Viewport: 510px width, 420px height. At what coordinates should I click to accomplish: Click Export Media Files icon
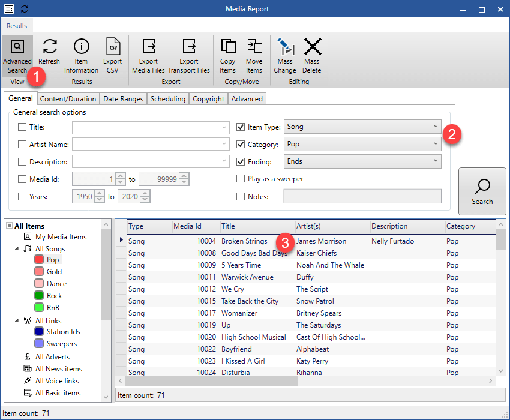[149, 46]
